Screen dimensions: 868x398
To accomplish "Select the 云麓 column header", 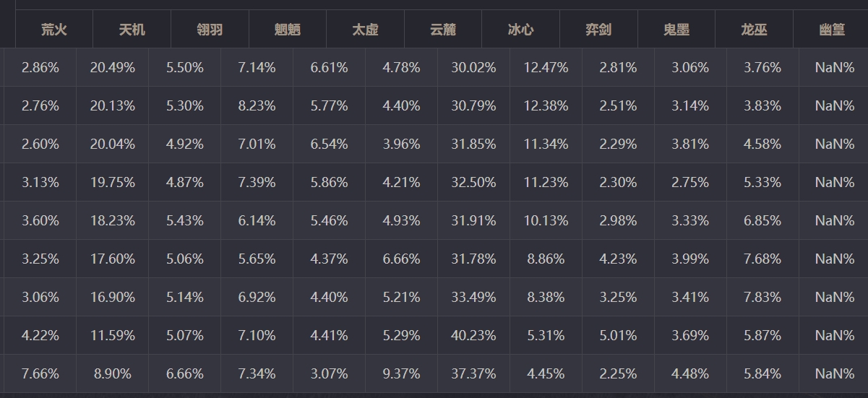I will (x=443, y=30).
